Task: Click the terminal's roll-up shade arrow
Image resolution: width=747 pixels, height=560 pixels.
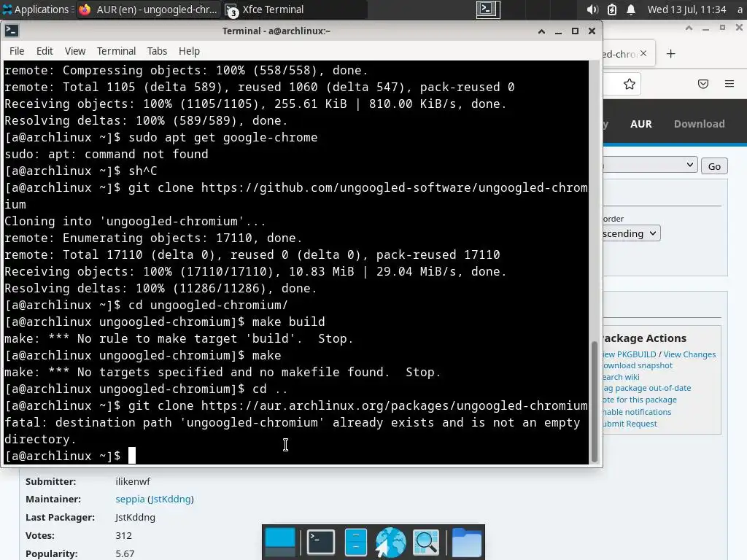Action: (x=541, y=31)
